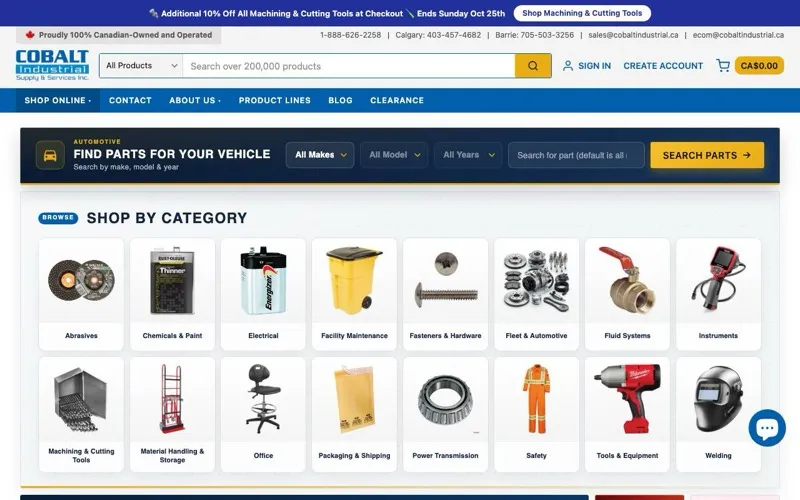Click the Fluid Systems category label
800x500 pixels.
click(627, 336)
